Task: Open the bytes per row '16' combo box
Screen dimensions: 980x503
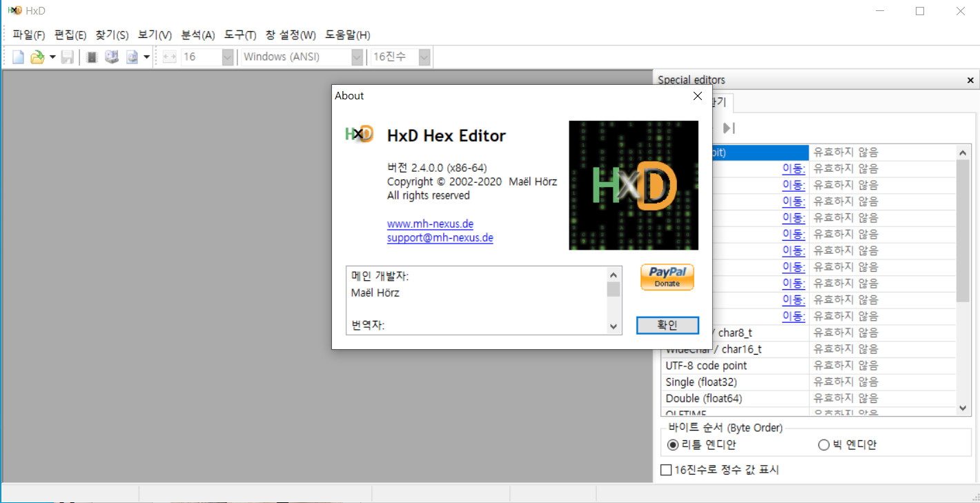Action: pyautogui.click(x=208, y=57)
